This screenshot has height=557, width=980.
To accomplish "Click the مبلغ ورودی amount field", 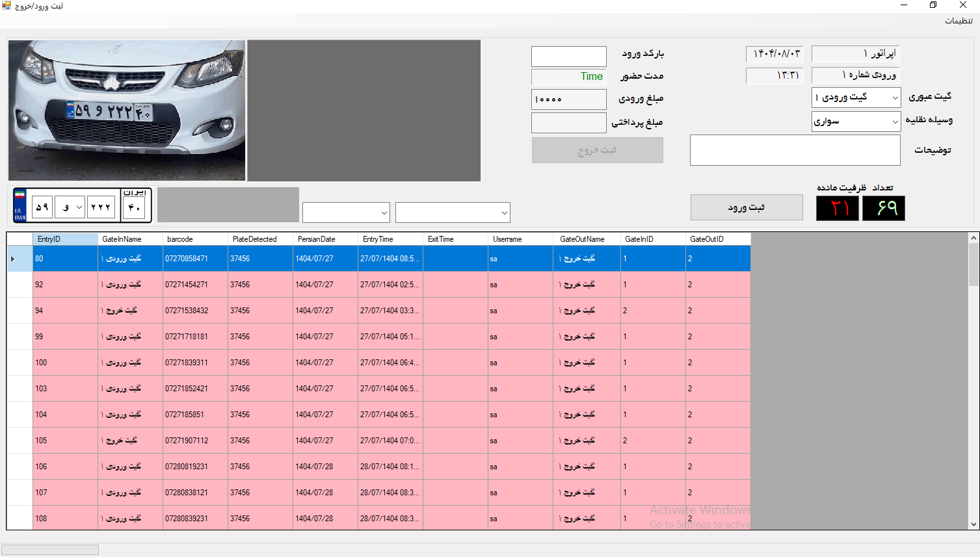I will tap(568, 99).
